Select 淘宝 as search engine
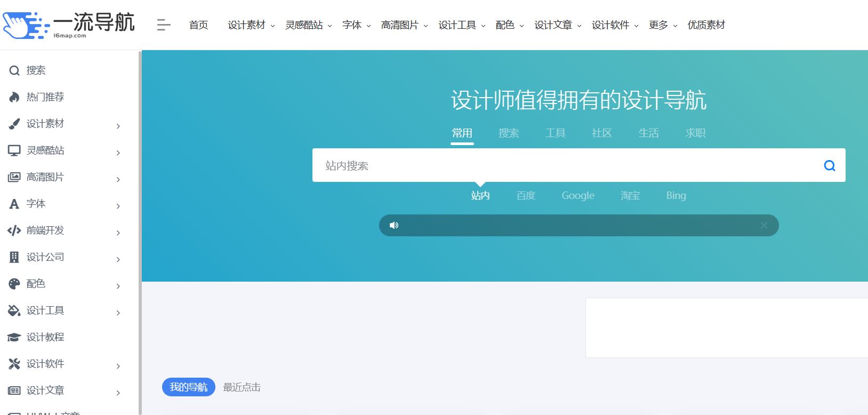This screenshot has height=415, width=868. point(630,196)
